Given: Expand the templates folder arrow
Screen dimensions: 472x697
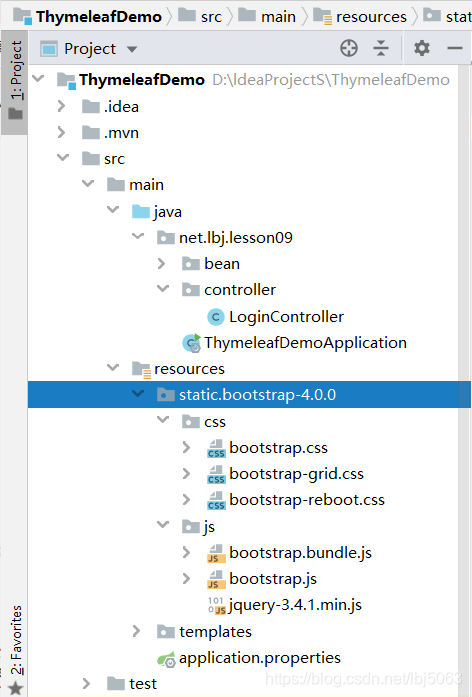Looking at the screenshot, I should (x=136, y=631).
